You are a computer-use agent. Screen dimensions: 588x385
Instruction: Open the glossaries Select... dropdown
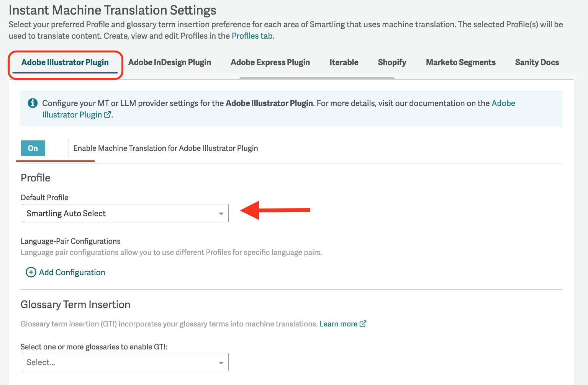tap(125, 362)
